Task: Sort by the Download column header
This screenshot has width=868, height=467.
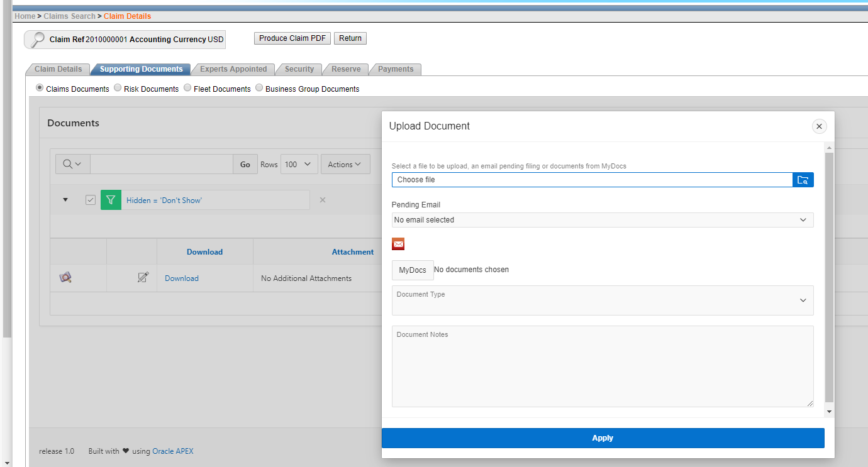Action: pos(204,252)
